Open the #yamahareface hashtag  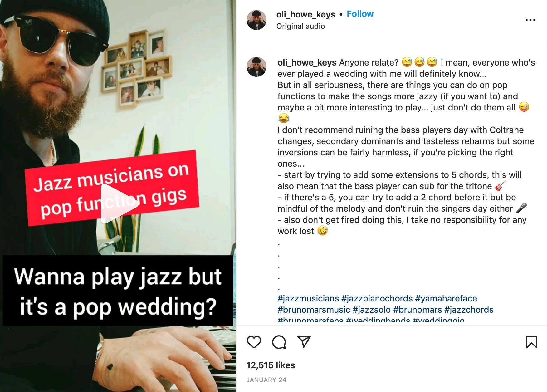click(x=446, y=299)
